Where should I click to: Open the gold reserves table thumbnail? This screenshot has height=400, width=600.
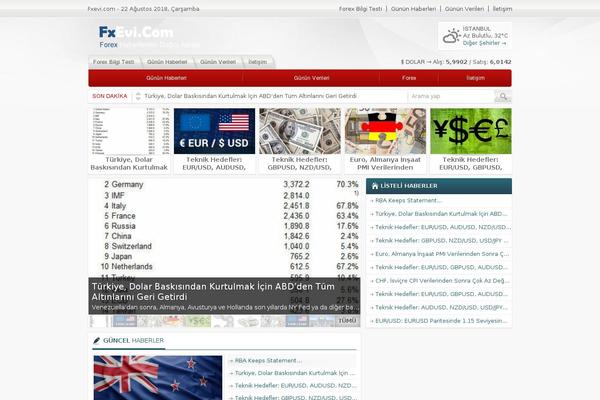coord(129,131)
